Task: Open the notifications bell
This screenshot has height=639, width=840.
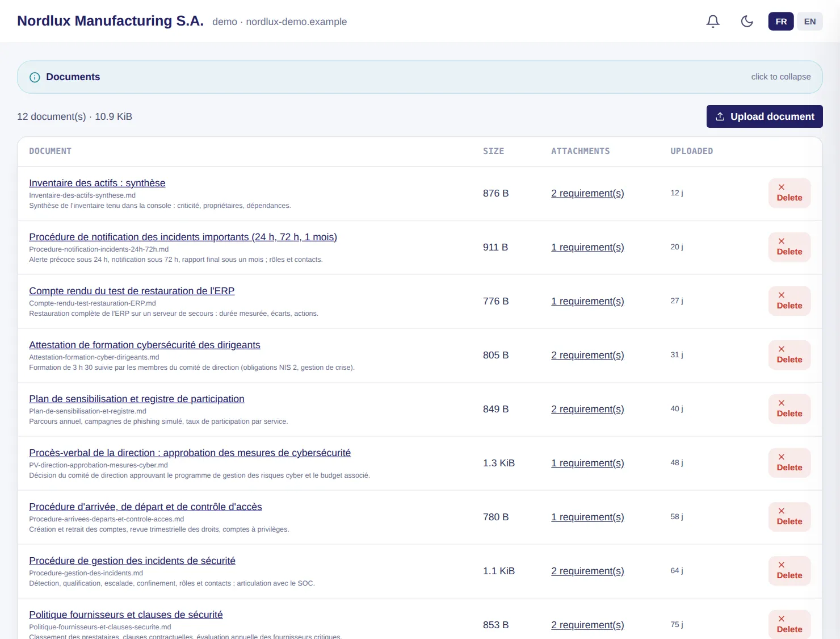Action: click(713, 22)
